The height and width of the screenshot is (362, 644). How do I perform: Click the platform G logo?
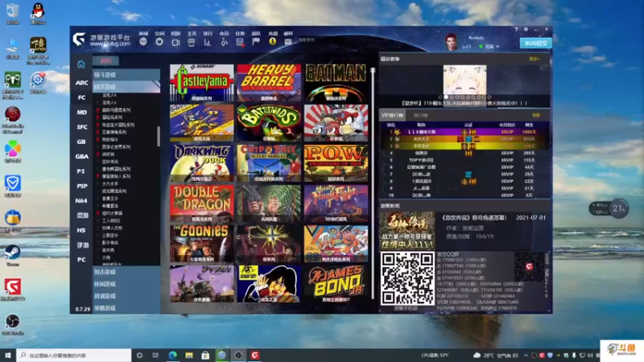pos(79,39)
